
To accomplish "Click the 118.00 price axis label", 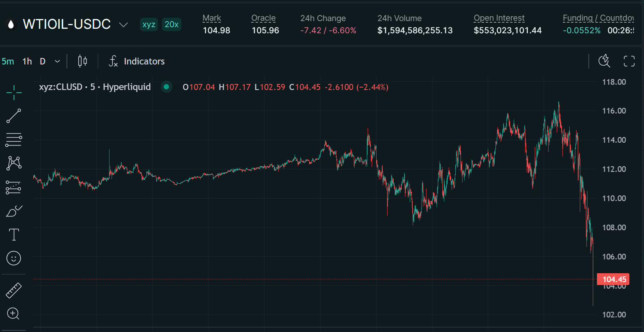I will click(614, 82).
